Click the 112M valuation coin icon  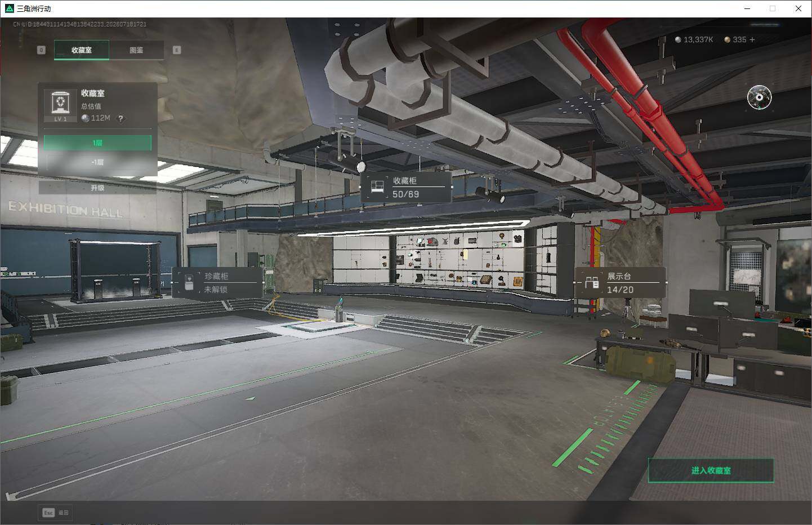(x=85, y=118)
